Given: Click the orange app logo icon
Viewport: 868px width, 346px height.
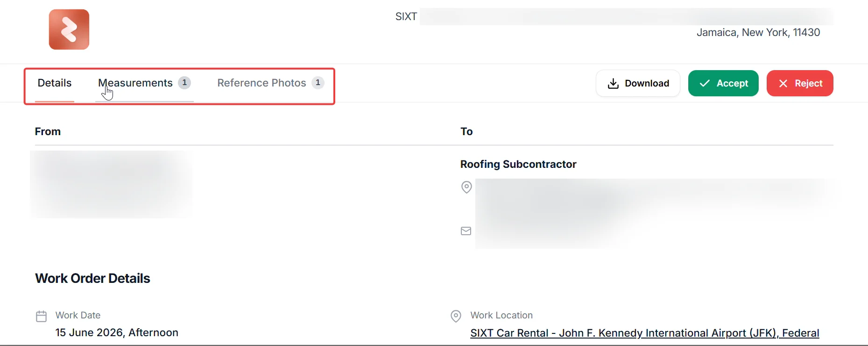Looking at the screenshot, I should [x=69, y=29].
